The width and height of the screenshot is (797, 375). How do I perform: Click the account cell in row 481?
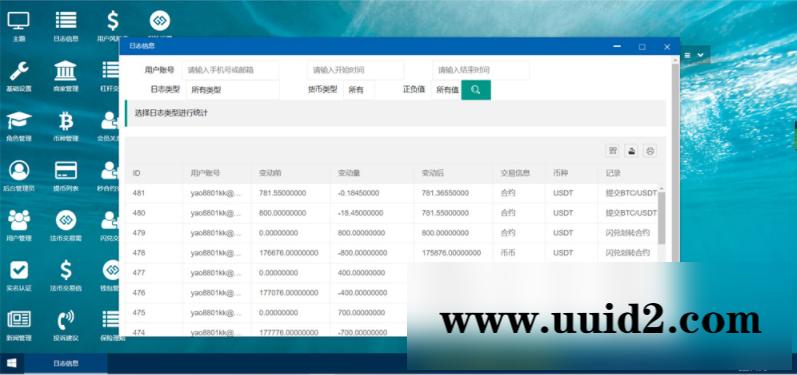click(216, 193)
